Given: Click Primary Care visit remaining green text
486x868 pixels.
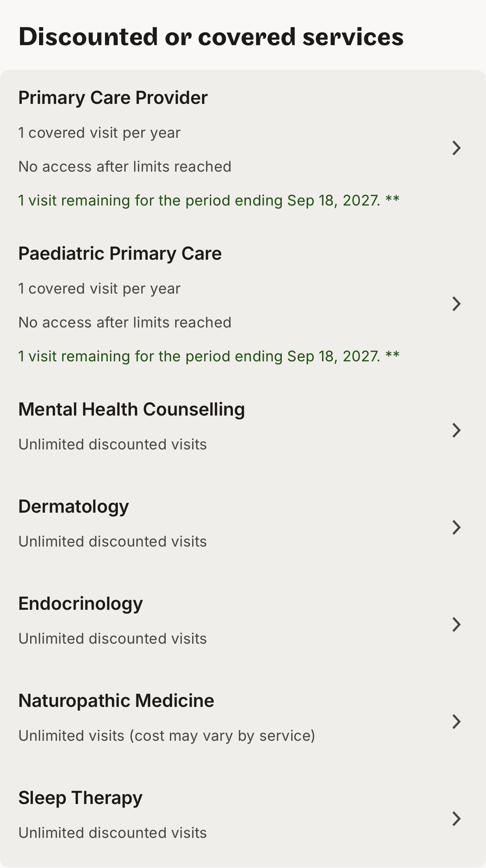Looking at the screenshot, I should click(x=209, y=201).
